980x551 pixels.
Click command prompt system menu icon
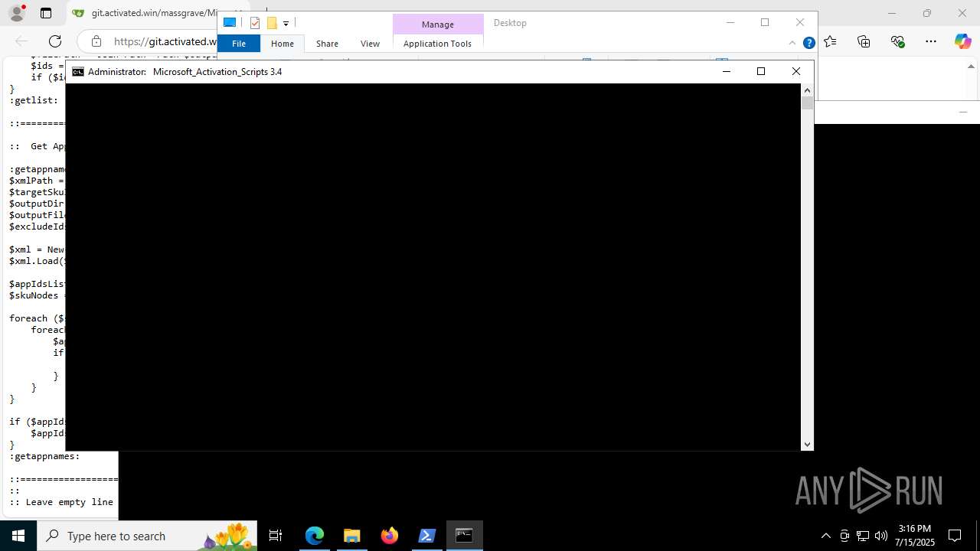point(78,72)
